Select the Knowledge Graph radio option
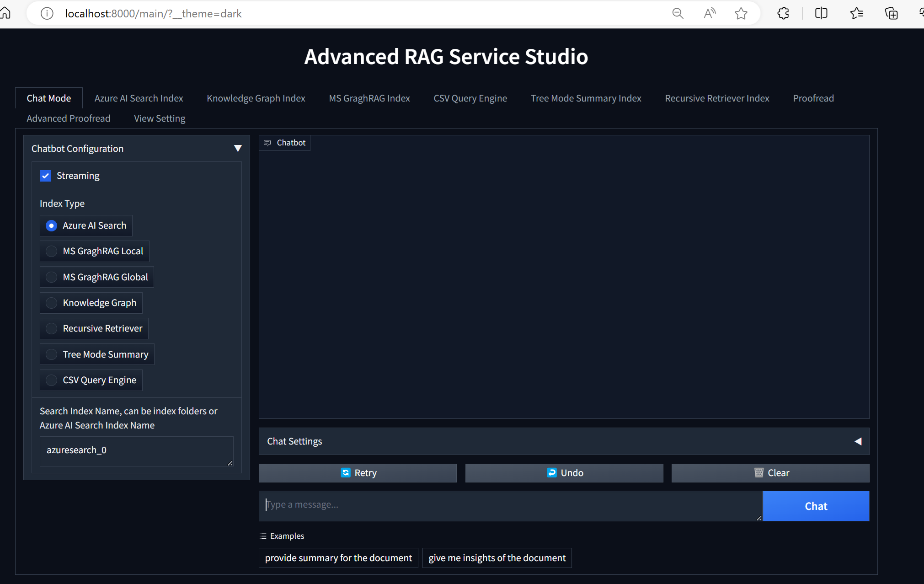The image size is (924, 584). point(51,303)
